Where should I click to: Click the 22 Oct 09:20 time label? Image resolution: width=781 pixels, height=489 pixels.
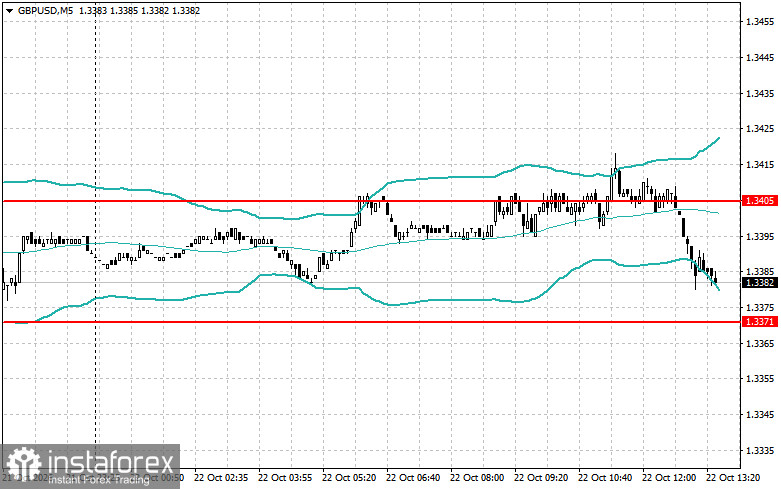click(x=541, y=478)
